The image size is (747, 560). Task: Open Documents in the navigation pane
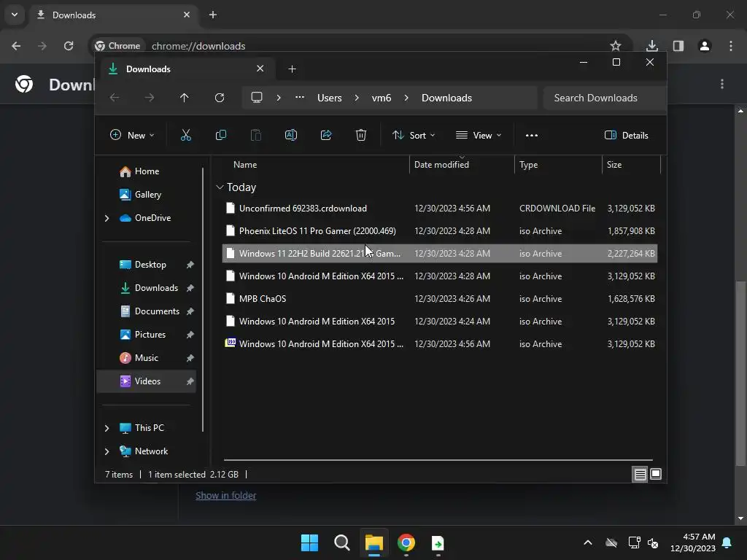(157, 311)
